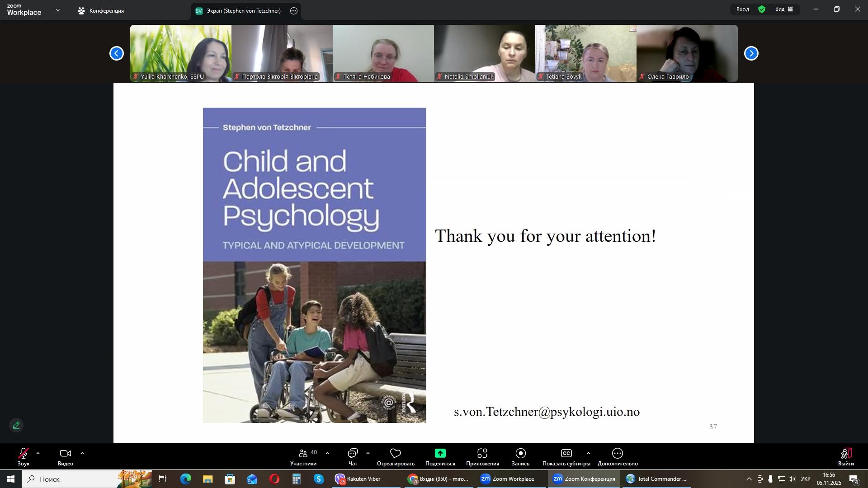Expand video options arrow next to camera
868x488 pixels.
[82, 453]
